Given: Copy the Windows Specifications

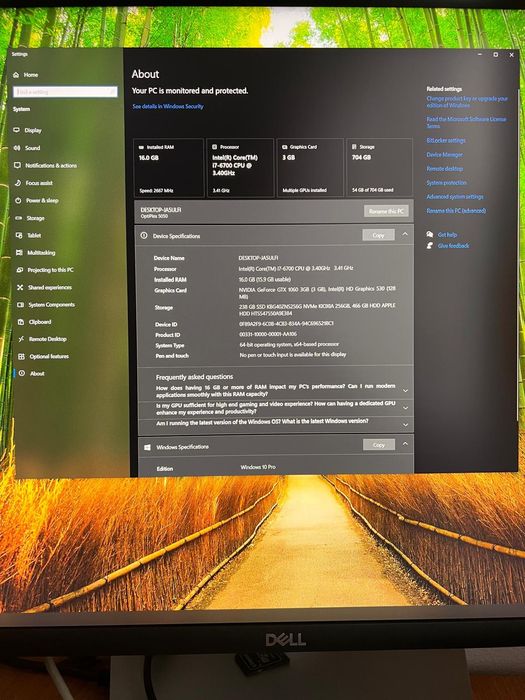Looking at the screenshot, I should pos(379,445).
